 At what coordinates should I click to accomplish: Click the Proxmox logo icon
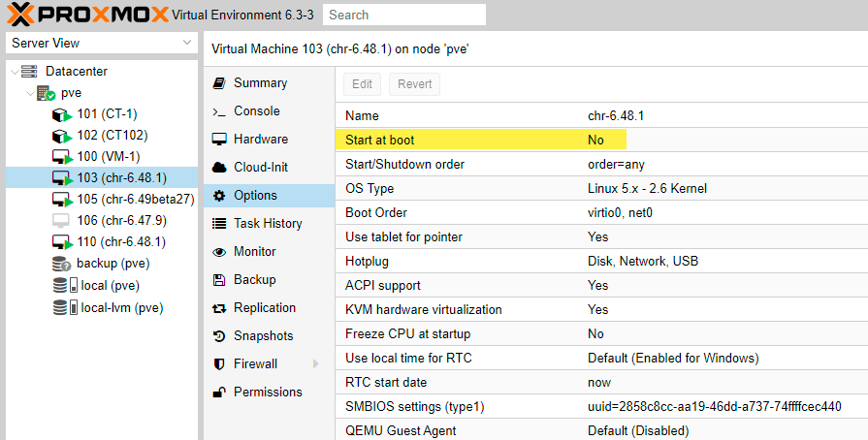(x=22, y=14)
